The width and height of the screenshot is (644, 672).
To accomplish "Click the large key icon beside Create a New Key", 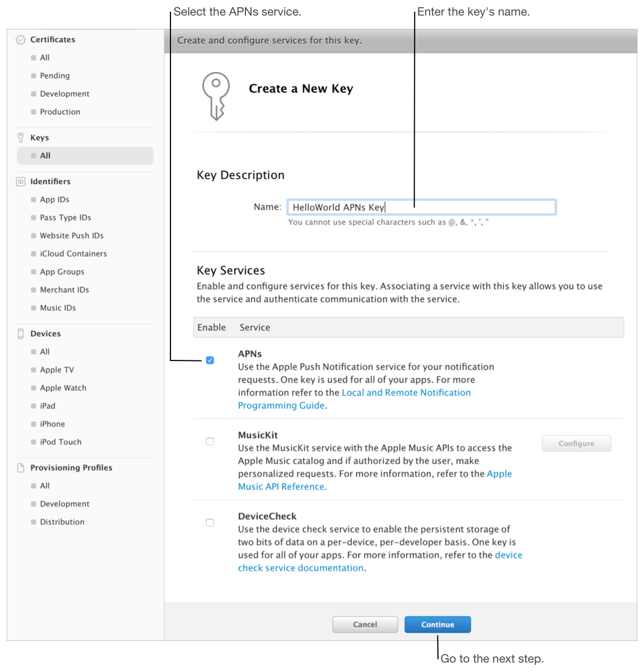I will [216, 96].
